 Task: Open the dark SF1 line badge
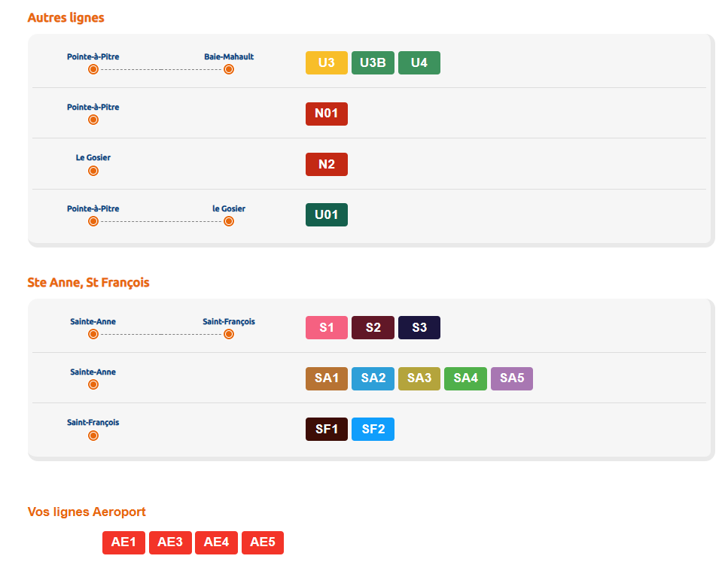(x=326, y=429)
